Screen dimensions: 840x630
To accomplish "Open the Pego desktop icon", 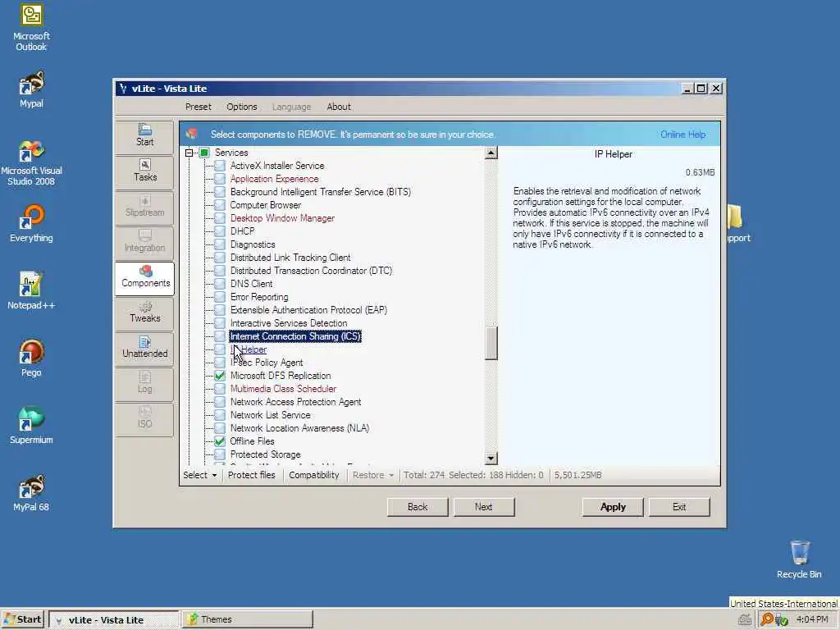I will 31,358.
